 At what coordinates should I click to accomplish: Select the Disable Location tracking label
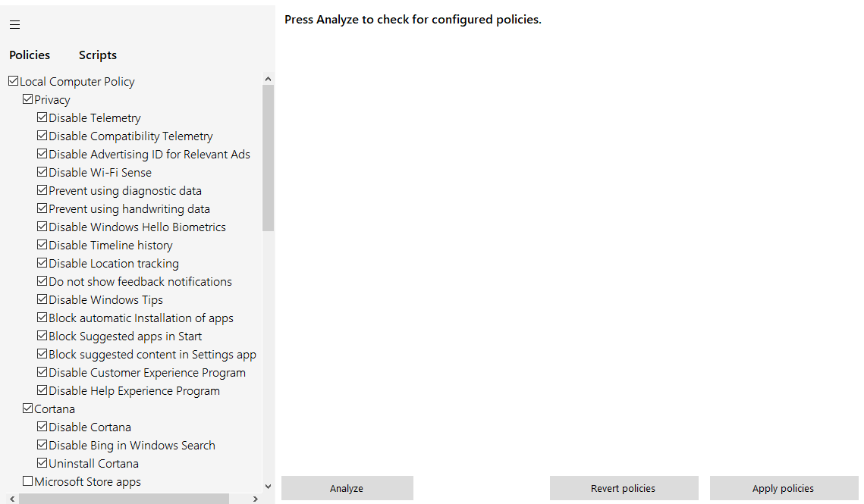(114, 263)
